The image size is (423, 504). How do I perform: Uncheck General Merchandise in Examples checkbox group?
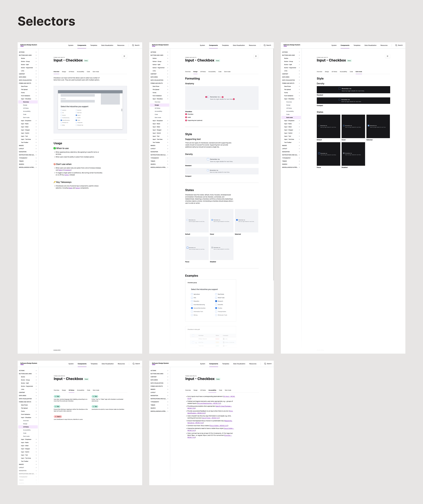tap(192, 308)
